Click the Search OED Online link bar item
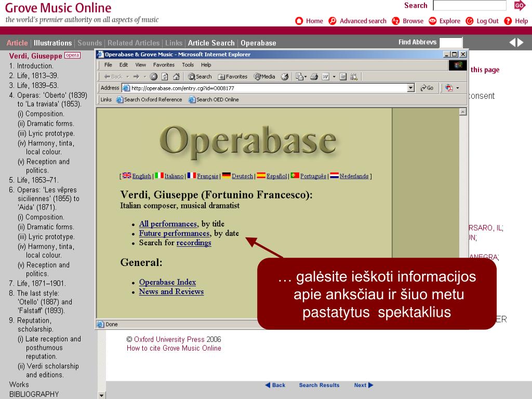The height and width of the screenshot is (399, 532). pyautogui.click(x=214, y=99)
